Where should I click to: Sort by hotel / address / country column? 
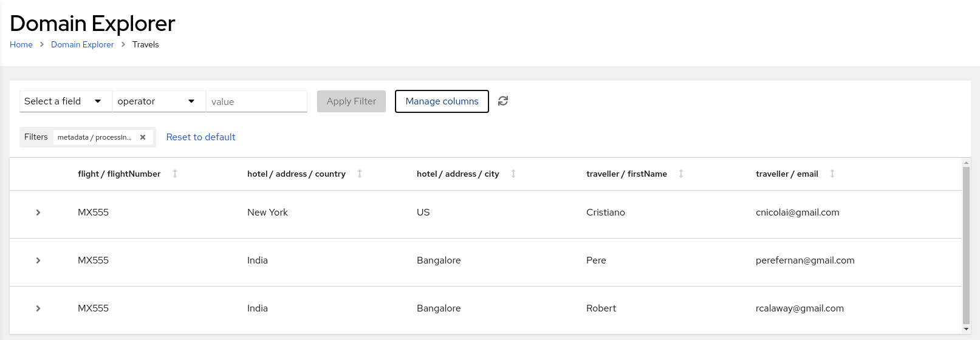[360, 174]
